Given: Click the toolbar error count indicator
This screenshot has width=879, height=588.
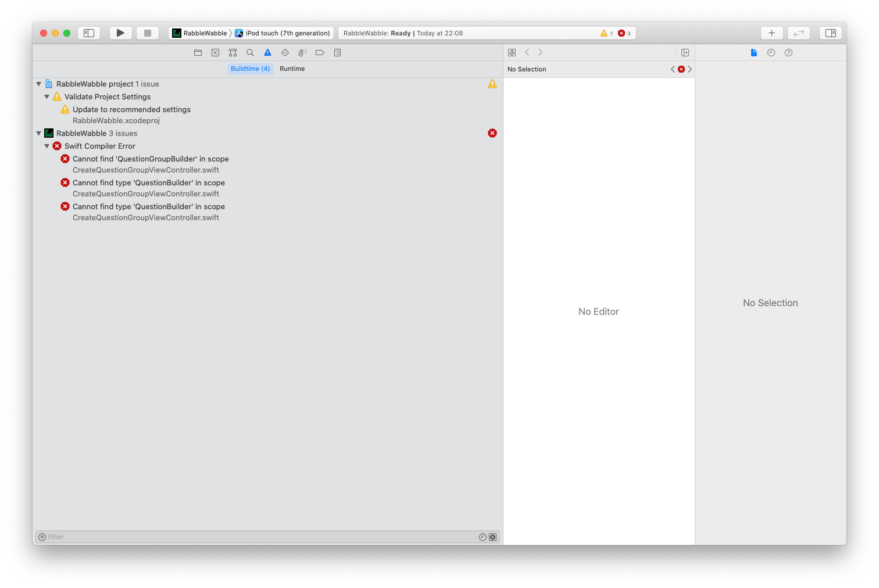Looking at the screenshot, I should [624, 33].
